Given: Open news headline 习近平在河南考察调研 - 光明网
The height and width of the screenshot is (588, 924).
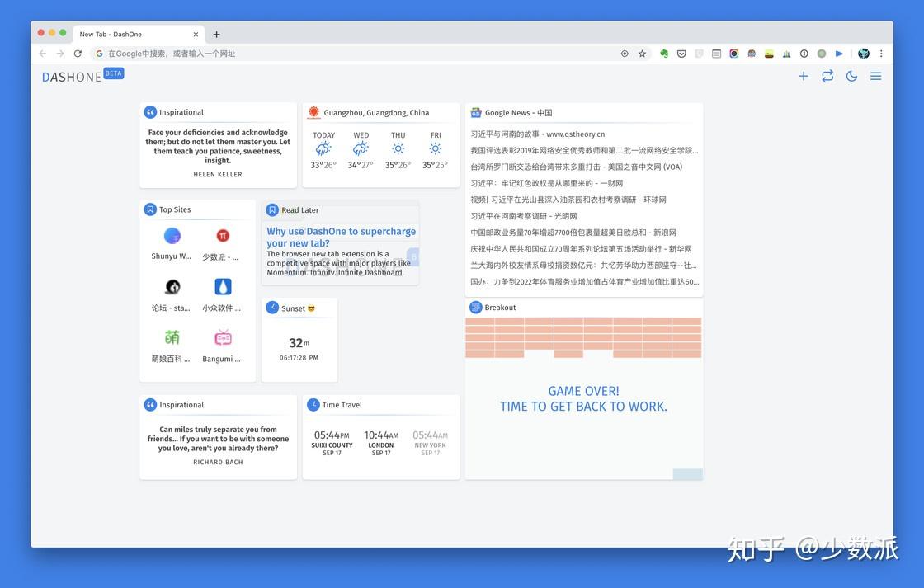Looking at the screenshot, I should (x=523, y=216).
